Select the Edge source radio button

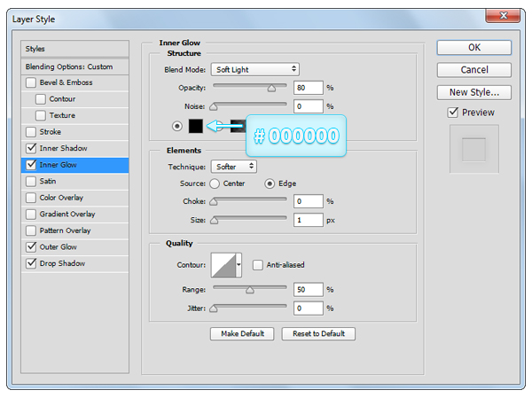pos(270,183)
